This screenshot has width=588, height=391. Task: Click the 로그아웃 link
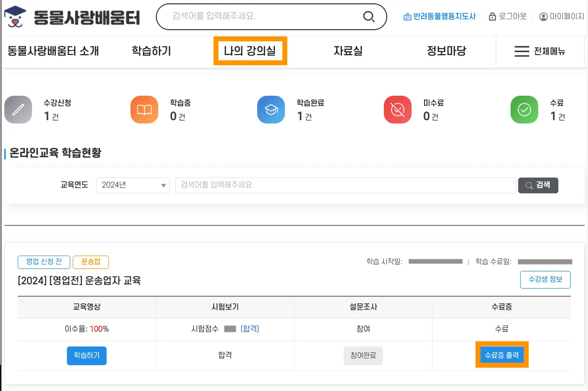(x=507, y=17)
